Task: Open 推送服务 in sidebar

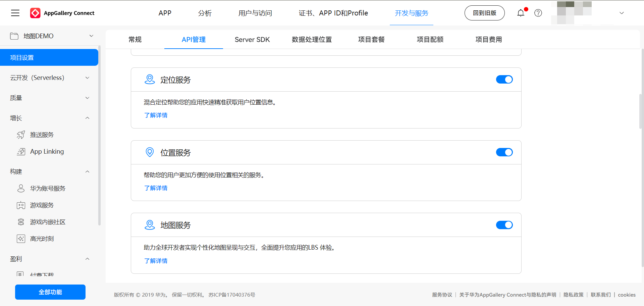Action: point(42,135)
